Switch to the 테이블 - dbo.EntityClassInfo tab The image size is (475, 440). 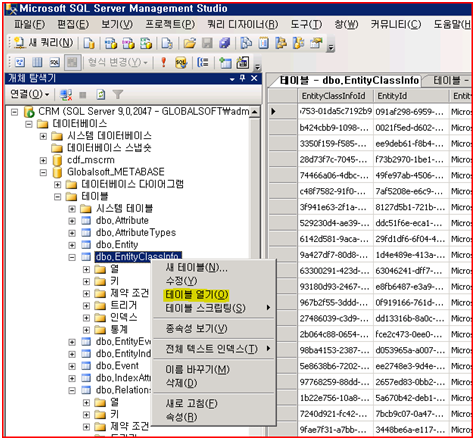349,80
